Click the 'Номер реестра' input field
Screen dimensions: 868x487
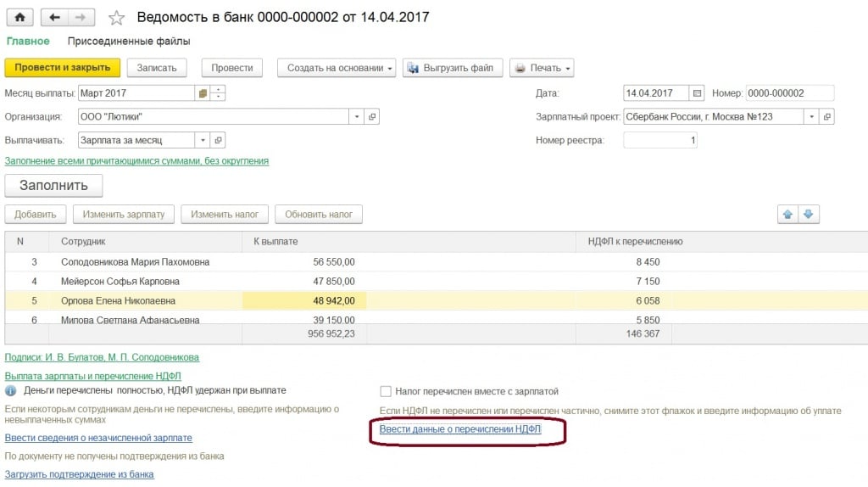(660, 140)
